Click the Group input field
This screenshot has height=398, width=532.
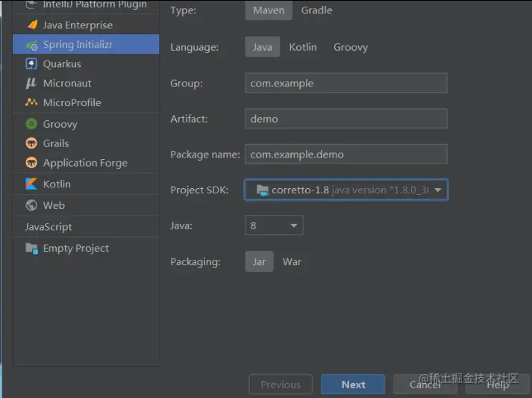point(346,83)
